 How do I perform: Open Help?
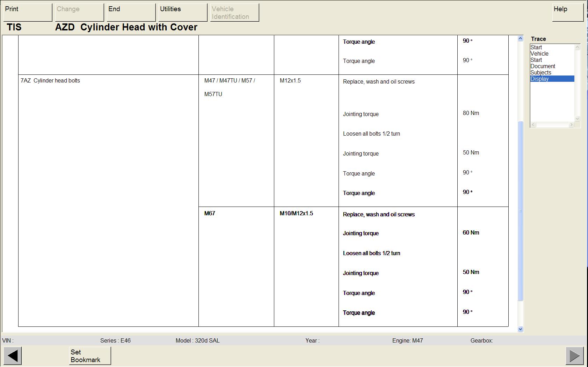[x=568, y=13]
